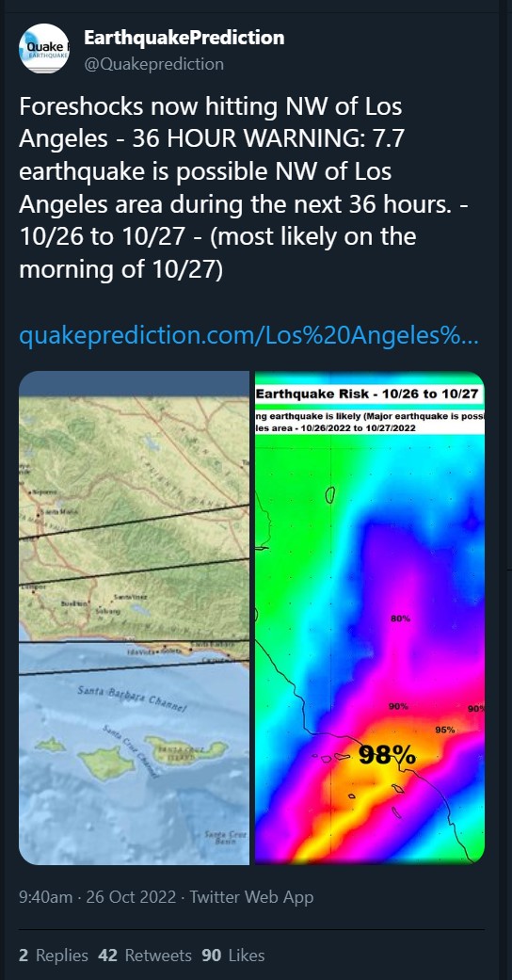Click the Santa Barbara Channel map label
This screenshot has width=512, height=980.
point(132,699)
